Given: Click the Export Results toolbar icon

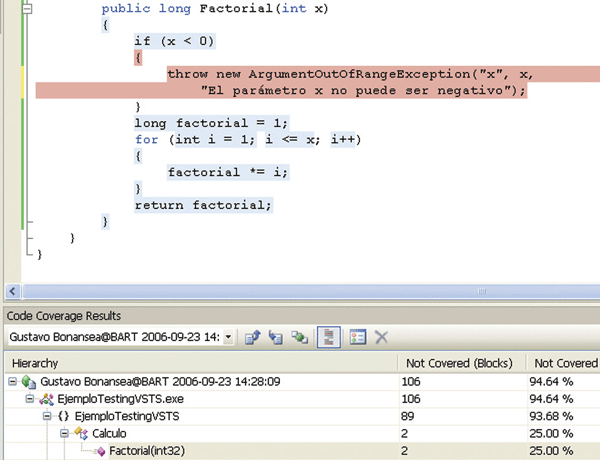Looking at the screenshot, I should click(254, 338).
